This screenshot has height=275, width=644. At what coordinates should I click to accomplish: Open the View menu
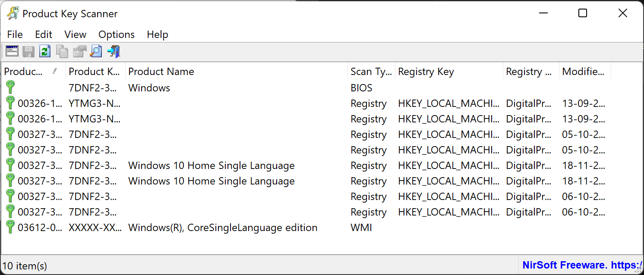pos(76,34)
